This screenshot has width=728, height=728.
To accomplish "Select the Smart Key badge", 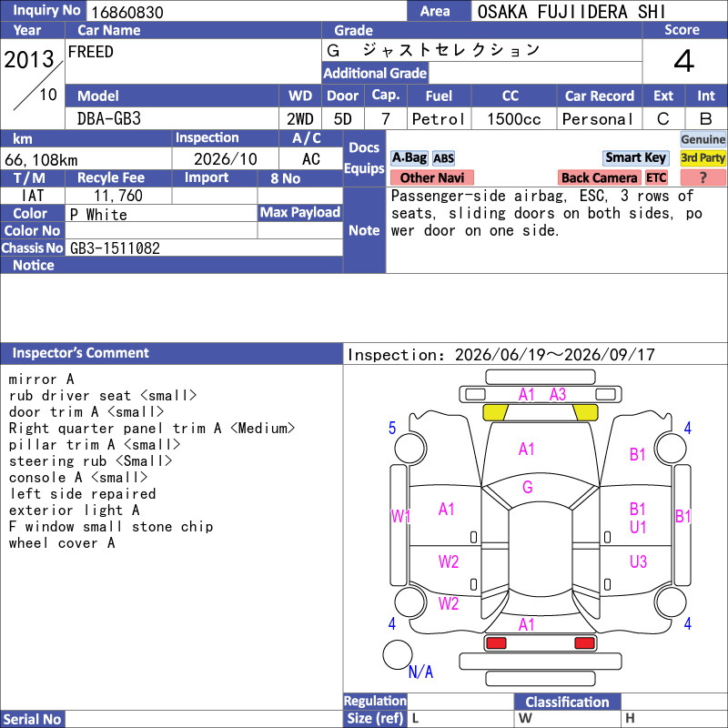I will click(x=635, y=157).
